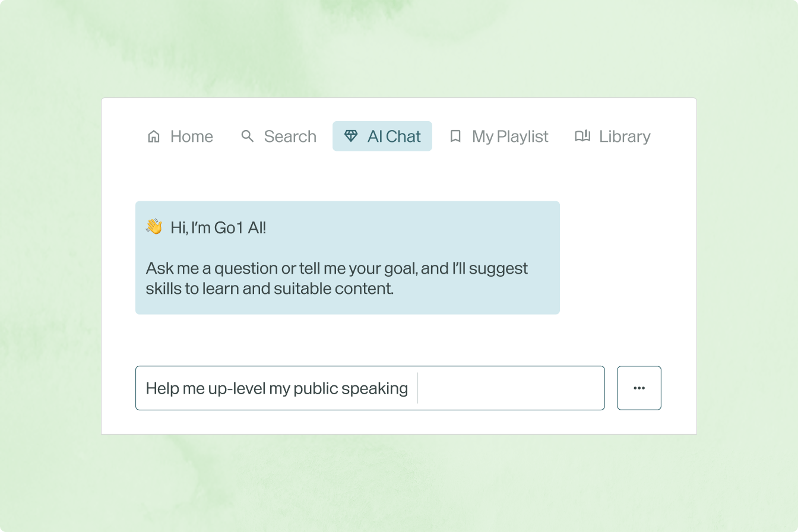The width and height of the screenshot is (798, 532).
Task: Click empty input space right of the divider
Action: tap(511, 388)
